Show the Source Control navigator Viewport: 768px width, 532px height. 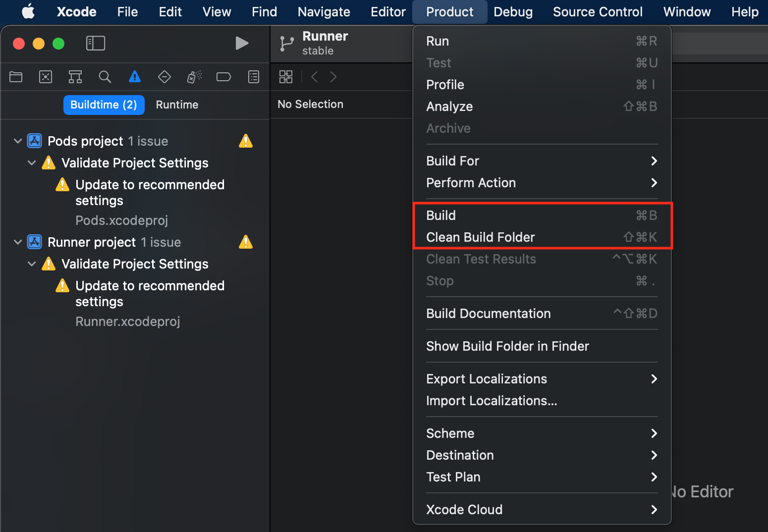(x=46, y=77)
